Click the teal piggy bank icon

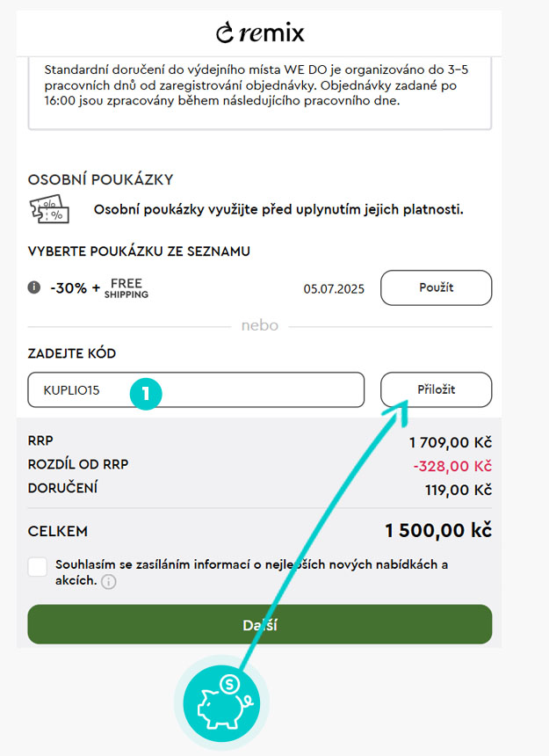(221, 703)
